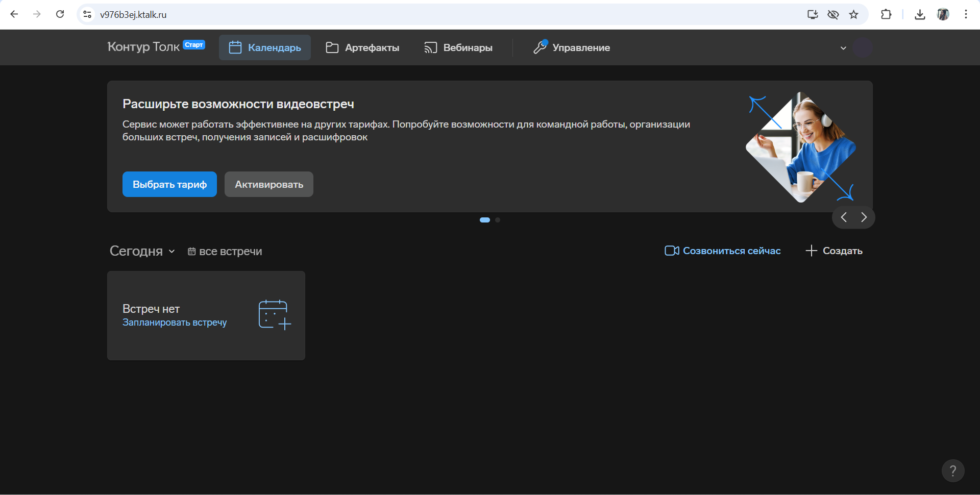Click the add-calendar-event icon
Viewport: 980px width, 495px height.
point(275,315)
